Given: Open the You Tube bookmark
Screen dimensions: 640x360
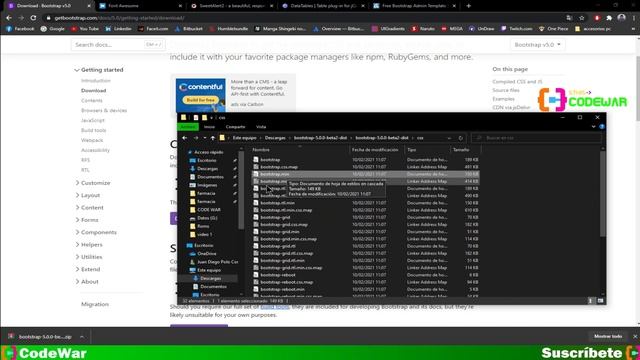Looking at the screenshot, I should point(85,29).
